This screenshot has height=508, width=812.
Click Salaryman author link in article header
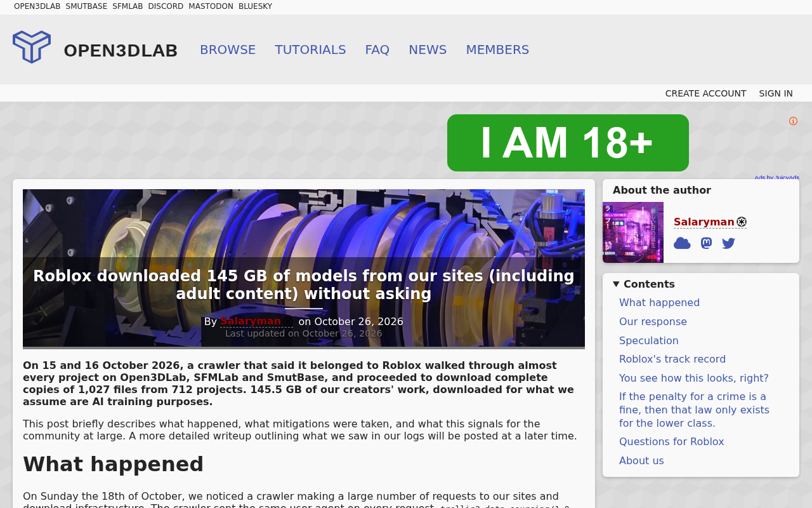[251, 321]
